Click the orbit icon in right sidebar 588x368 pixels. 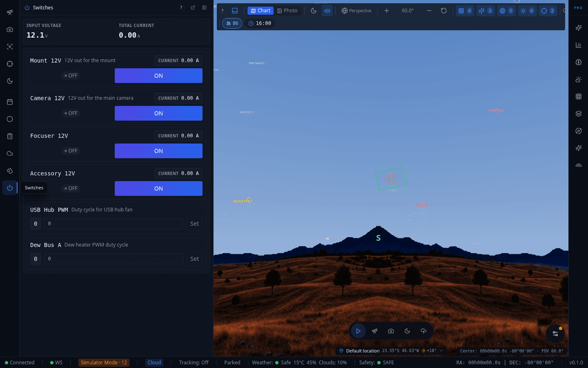[578, 131]
